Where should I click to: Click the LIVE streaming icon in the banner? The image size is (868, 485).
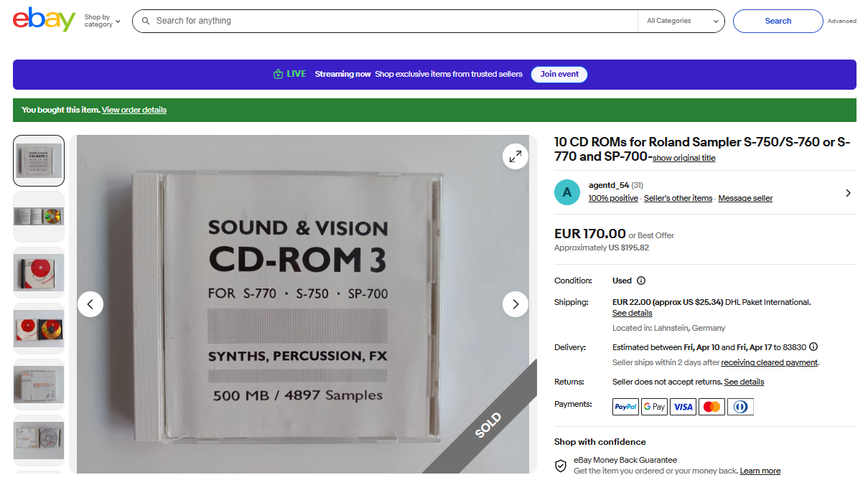click(x=278, y=74)
